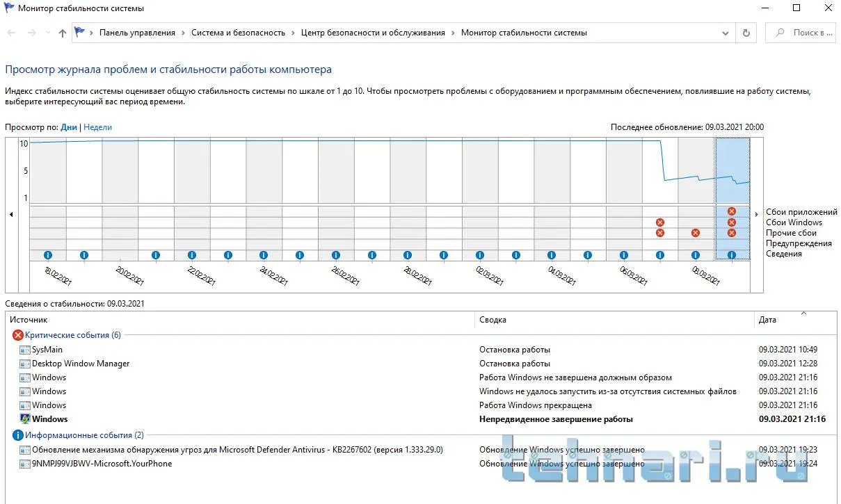Sort events by Дата column header
The width and height of the screenshot is (841, 504).
[x=767, y=320]
